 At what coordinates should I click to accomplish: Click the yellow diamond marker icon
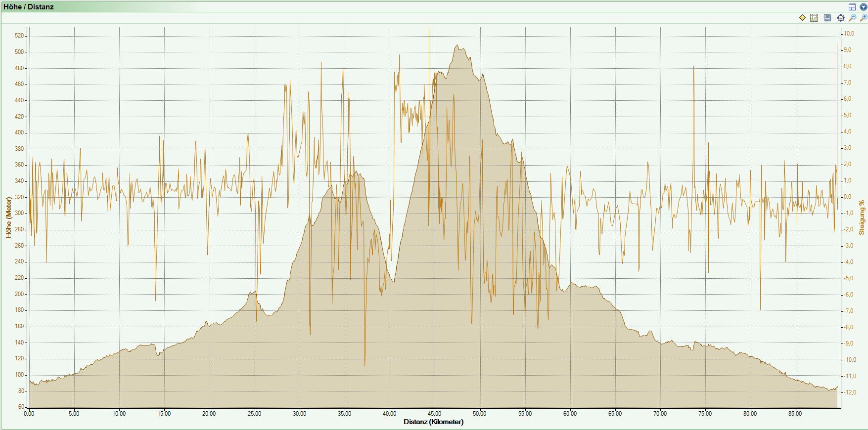(x=802, y=18)
